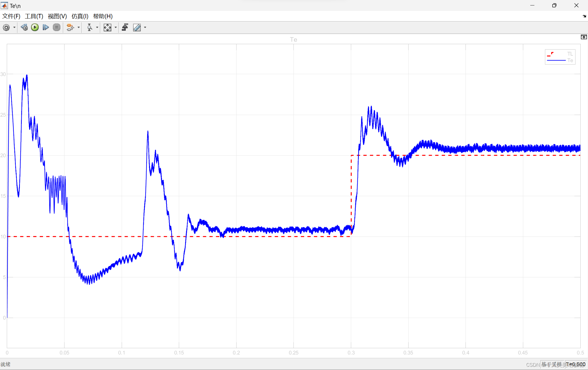Select the triggers tool icon

89,28
